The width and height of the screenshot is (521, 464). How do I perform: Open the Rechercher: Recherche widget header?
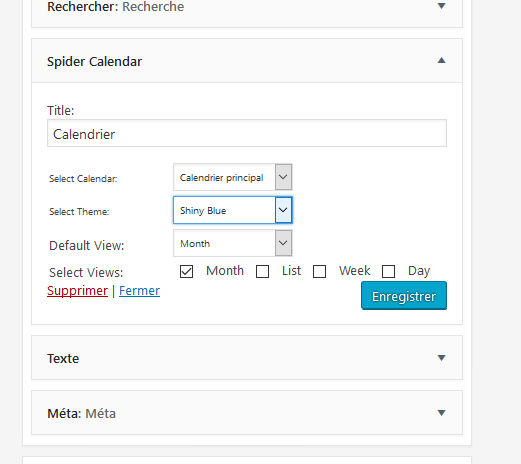click(x=247, y=12)
